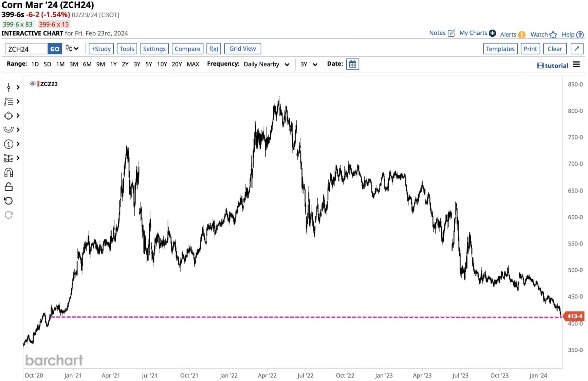
Task: Click the expand chart popout icon
Action: coord(577,49)
